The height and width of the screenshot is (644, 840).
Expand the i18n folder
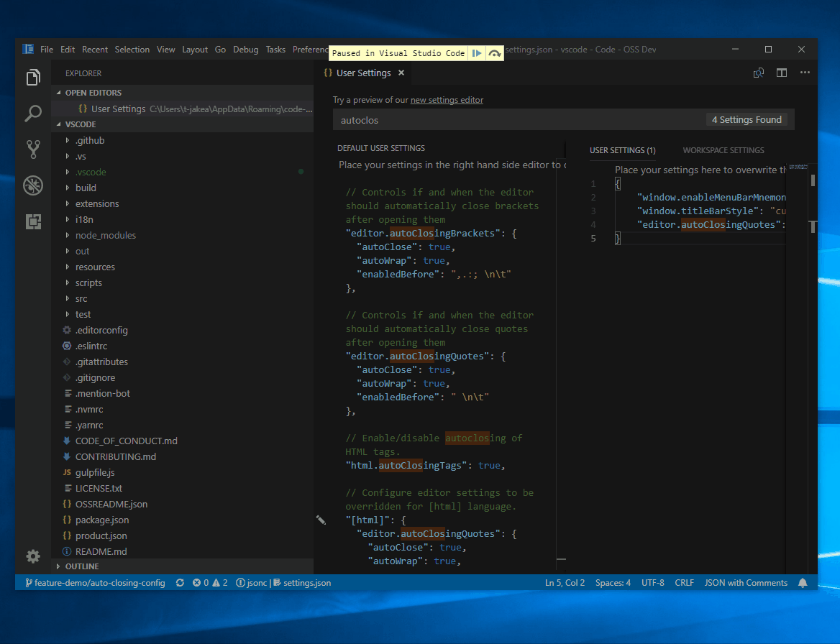pos(182,219)
